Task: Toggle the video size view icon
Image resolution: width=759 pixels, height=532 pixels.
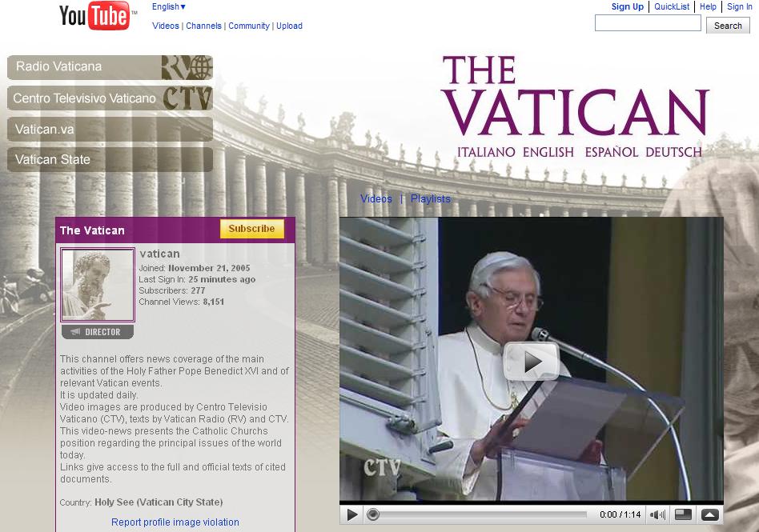Action: tap(683, 514)
